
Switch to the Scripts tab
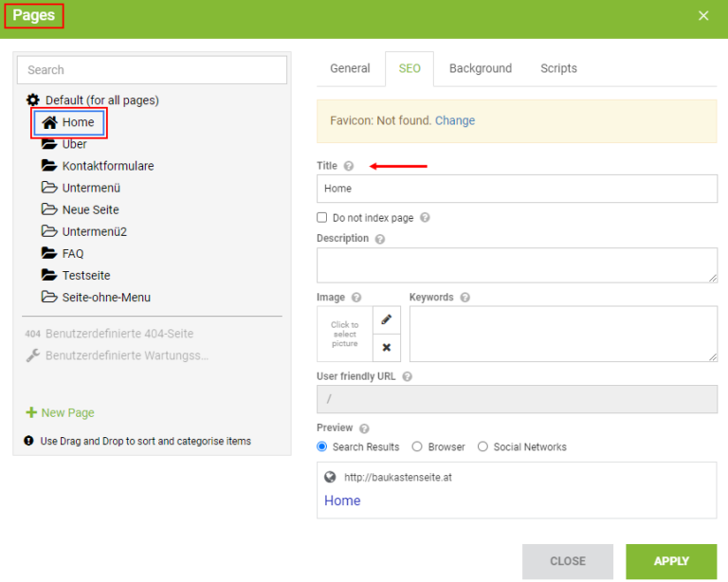coord(558,68)
